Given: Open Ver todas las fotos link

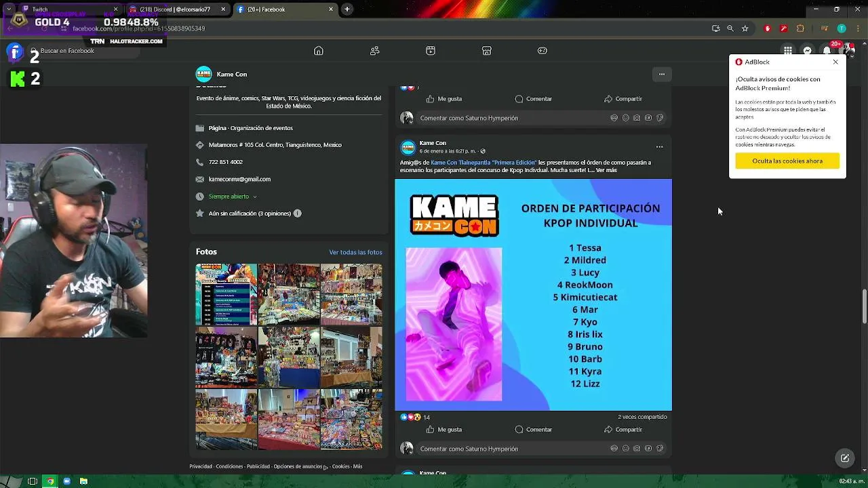Looking at the screenshot, I should [x=355, y=252].
